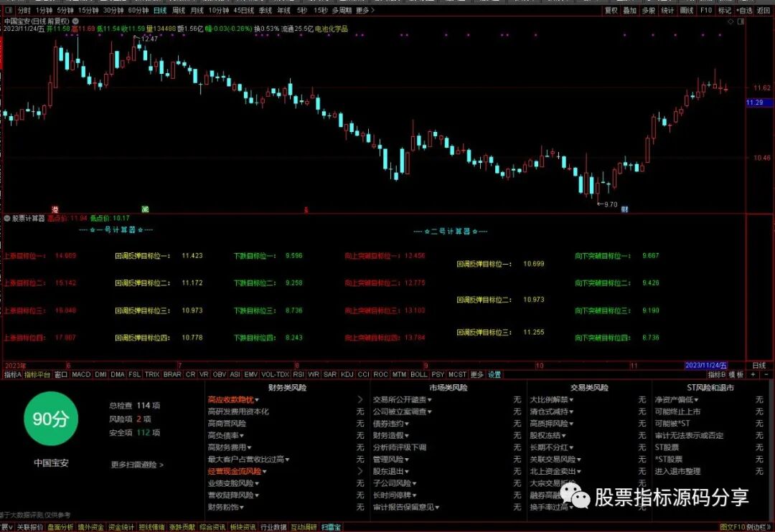The width and height of the screenshot is (775, 532).
Task: Click the 复权 button
Action: [611, 10]
